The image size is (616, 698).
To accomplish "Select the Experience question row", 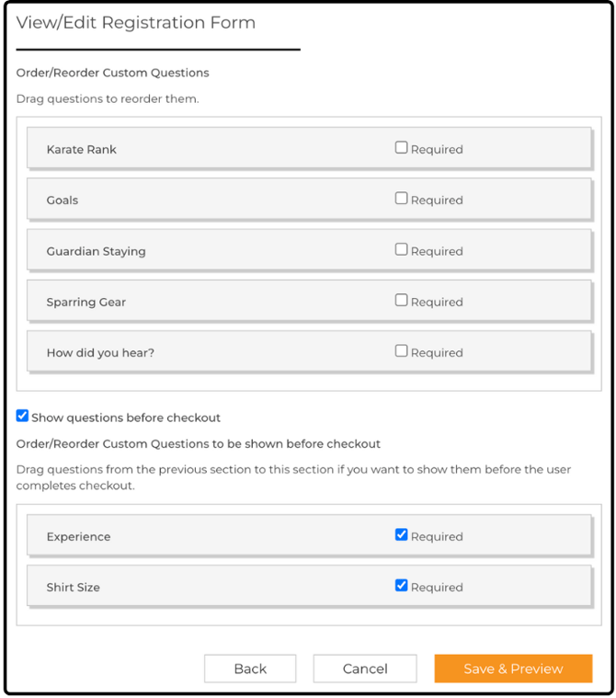I will (x=309, y=535).
